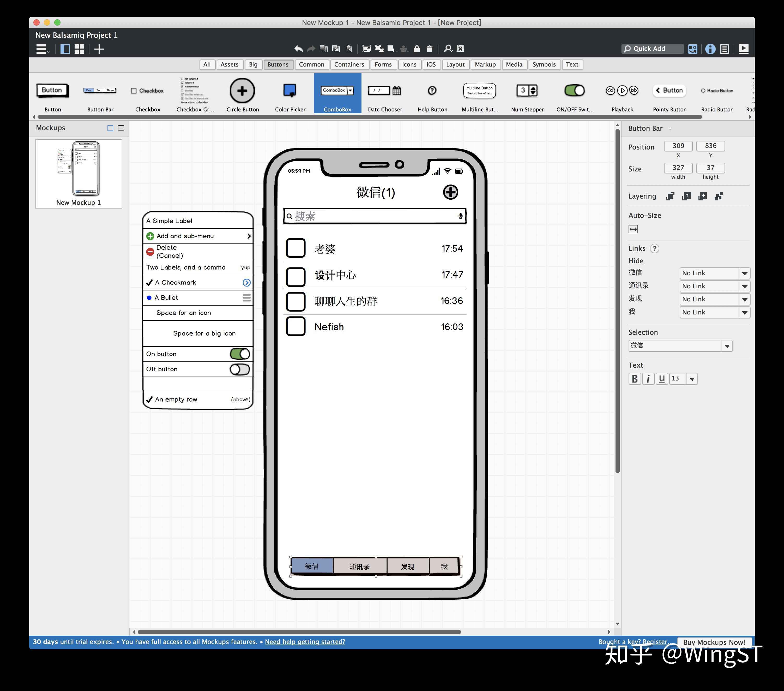Click the Redo arrow in toolbar
Screen dimensions: 784x691
311,49
